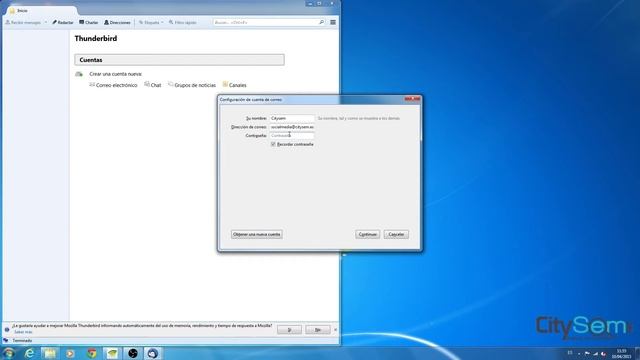This screenshot has width=640, height=360.
Task: Launch Google Chrome from taskbar
Action: (91, 353)
